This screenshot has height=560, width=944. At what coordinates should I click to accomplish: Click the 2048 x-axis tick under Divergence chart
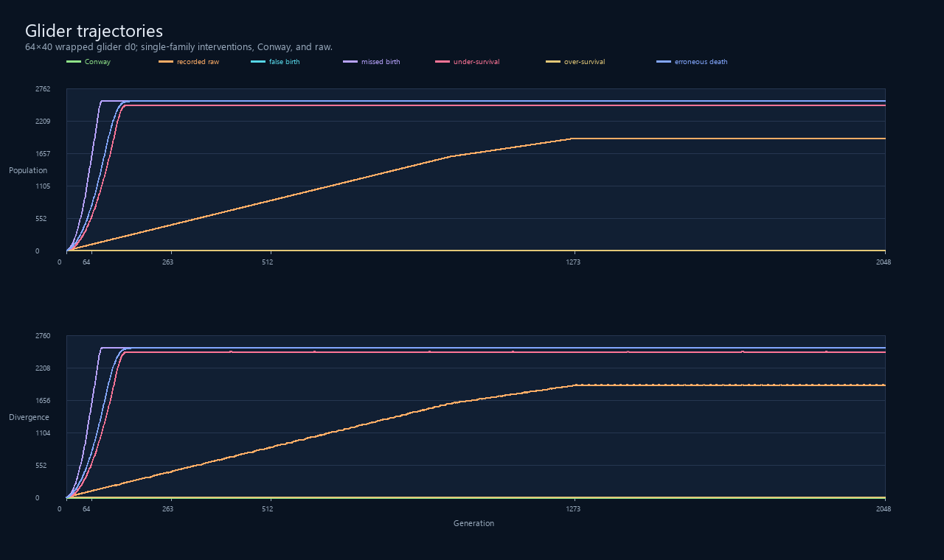coord(884,509)
